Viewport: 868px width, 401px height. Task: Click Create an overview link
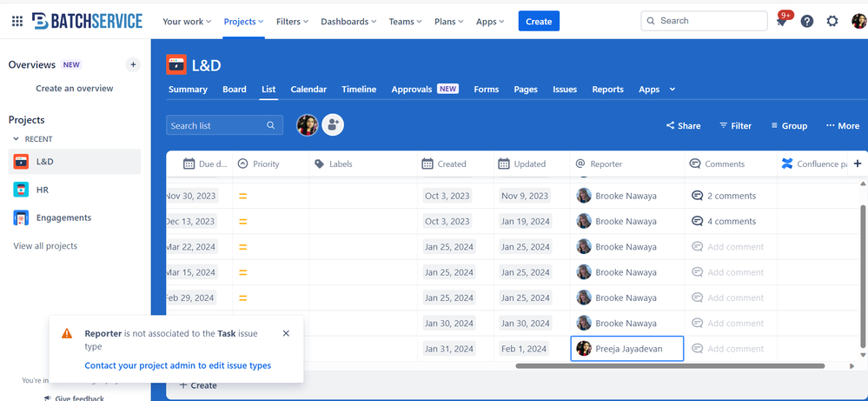[74, 88]
